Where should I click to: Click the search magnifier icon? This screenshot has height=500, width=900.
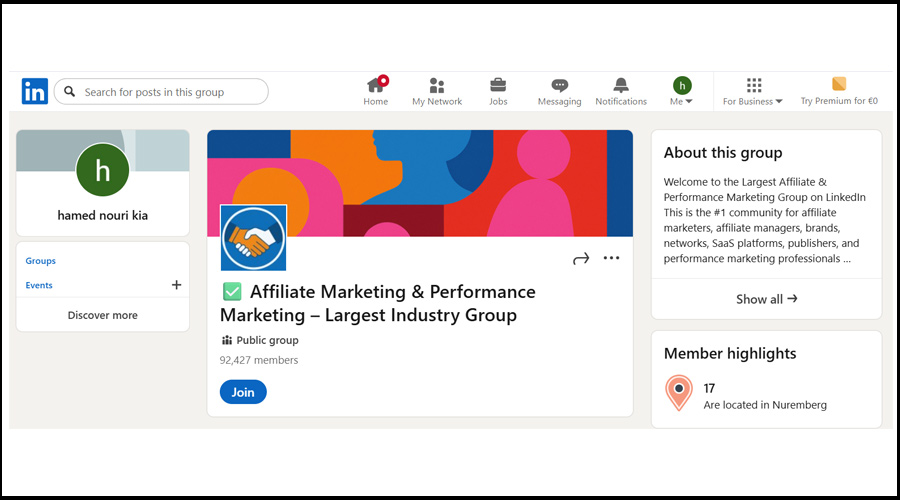click(69, 91)
